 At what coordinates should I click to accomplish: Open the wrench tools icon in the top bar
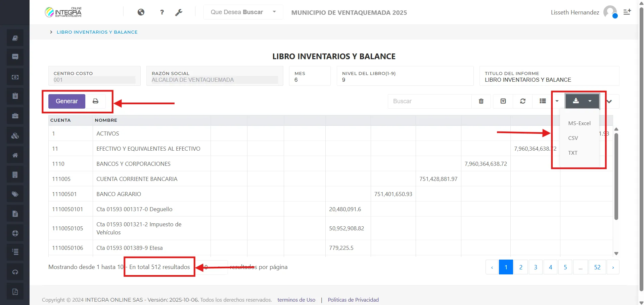point(179,12)
